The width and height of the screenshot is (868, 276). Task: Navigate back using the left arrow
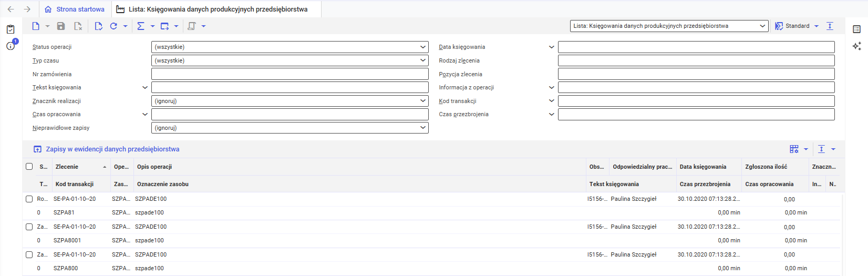[11, 9]
